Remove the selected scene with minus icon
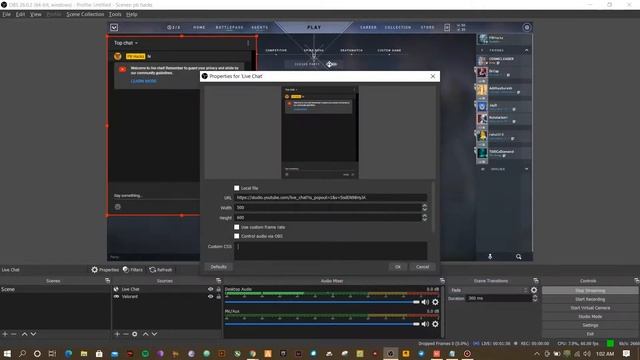 [13, 334]
